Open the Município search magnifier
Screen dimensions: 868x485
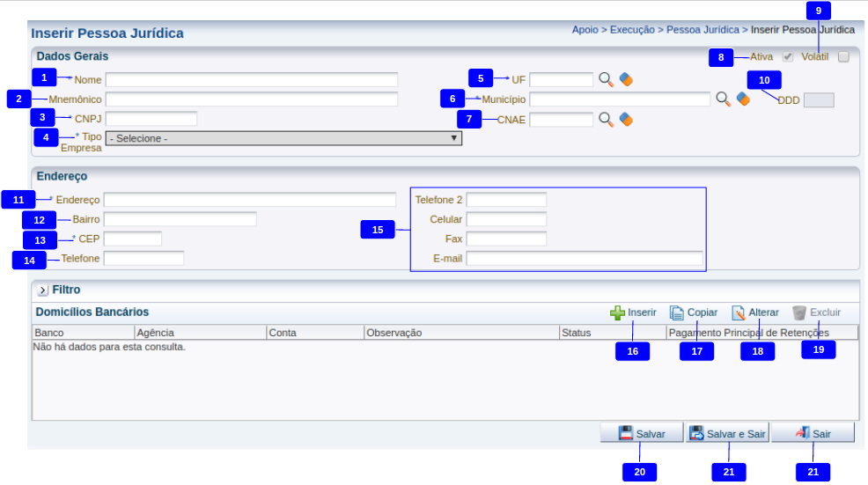coord(723,99)
